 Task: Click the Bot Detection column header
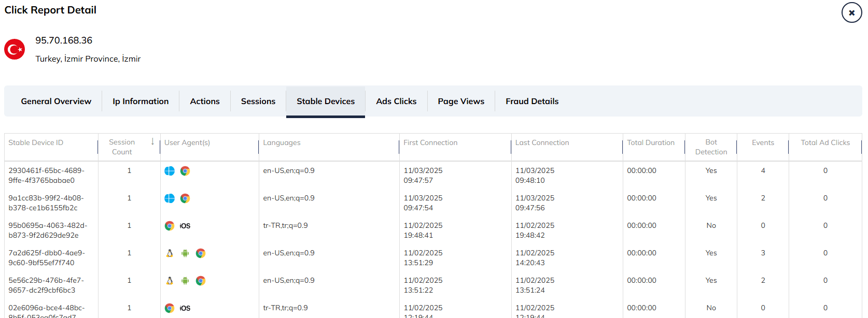click(711, 147)
